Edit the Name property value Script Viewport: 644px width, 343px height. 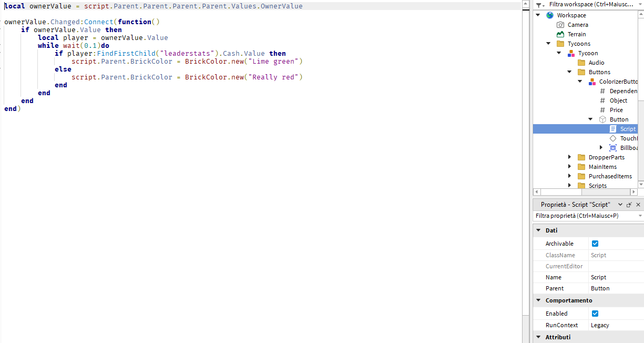click(616, 277)
